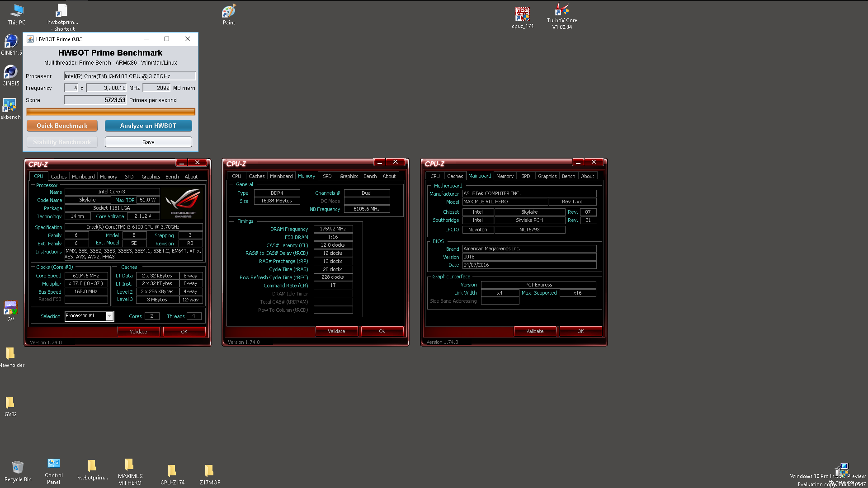Select Graphics tab in Memory window
The image size is (868, 488).
click(349, 176)
